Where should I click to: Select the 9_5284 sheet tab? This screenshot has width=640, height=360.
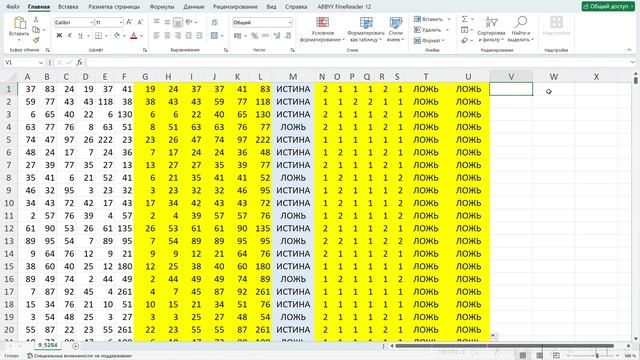click(48, 345)
